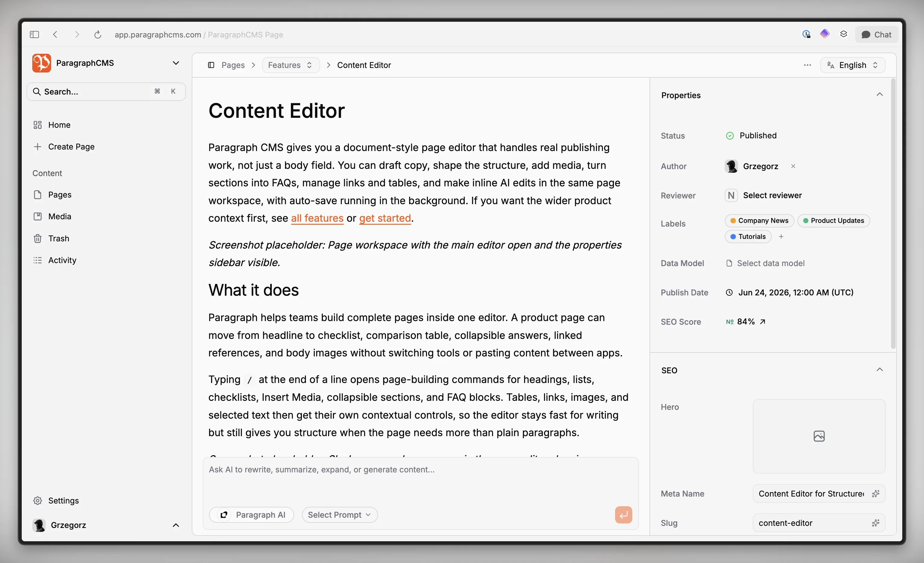Click the Grzegorz avatar in sidebar footer
The image size is (924, 563).
(x=39, y=525)
